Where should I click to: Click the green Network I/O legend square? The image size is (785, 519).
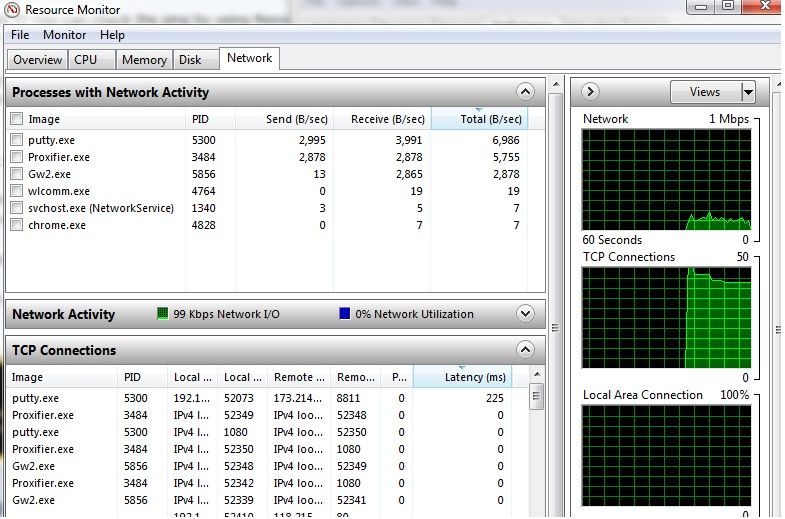pos(163,314)
